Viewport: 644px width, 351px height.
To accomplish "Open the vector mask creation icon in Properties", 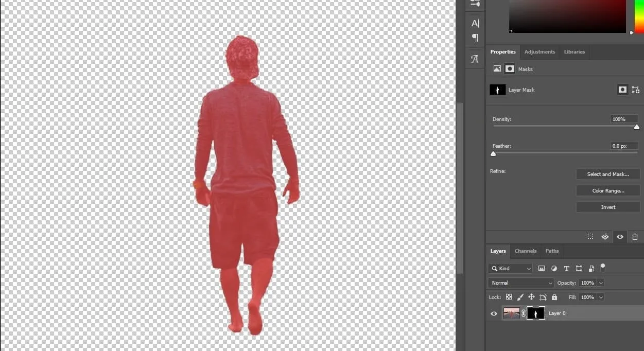I will [635, 90].
